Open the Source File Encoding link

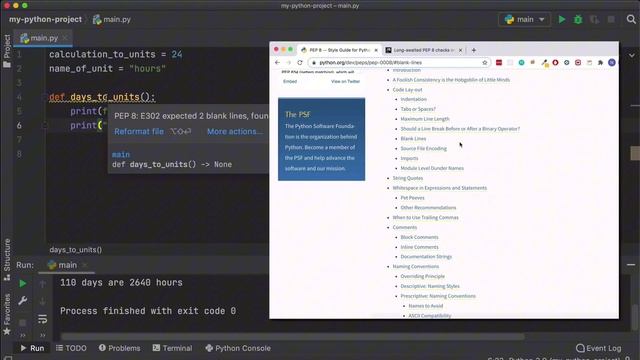click(x=424, y=149)
